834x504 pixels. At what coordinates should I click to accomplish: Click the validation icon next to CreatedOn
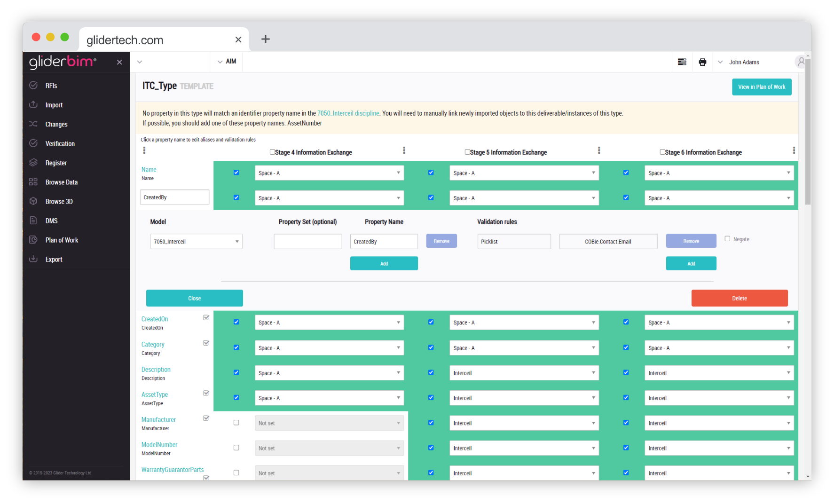(206, 318)
